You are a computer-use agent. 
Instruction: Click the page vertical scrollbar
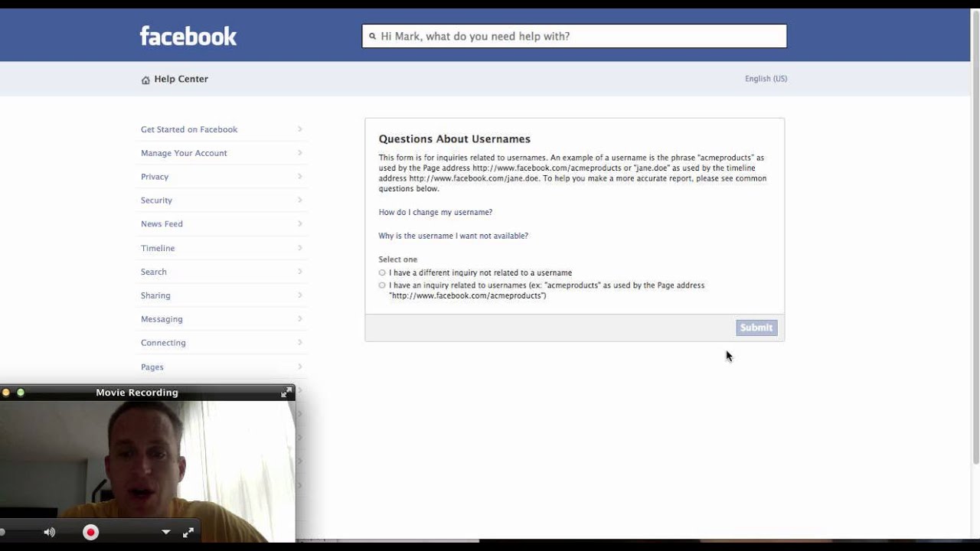tap(975, 237)
